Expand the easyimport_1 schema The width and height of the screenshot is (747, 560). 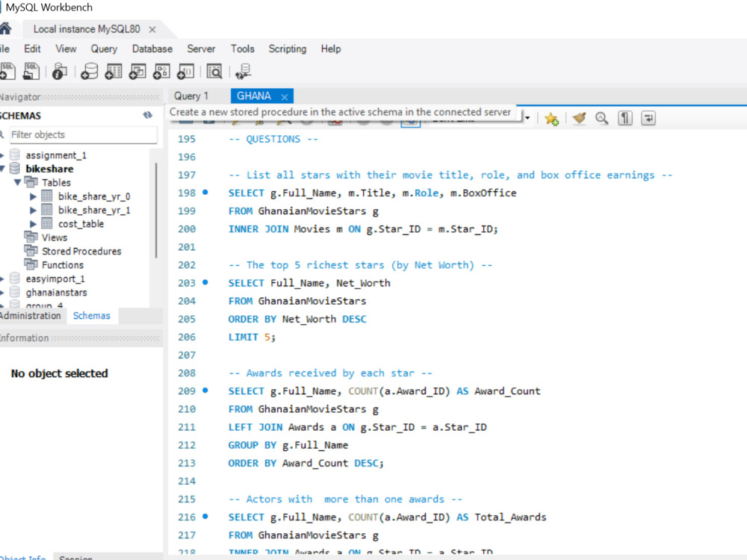pyautogui.click(x=2, y=279)
